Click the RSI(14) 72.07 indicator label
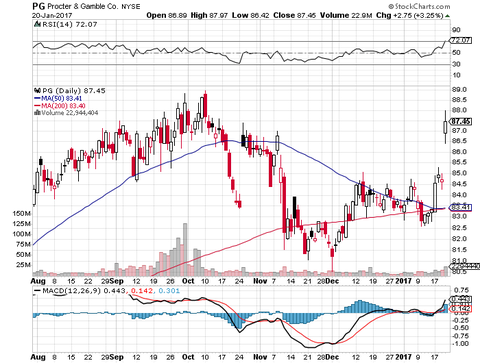Image resolution: width=480 pixels, height=363 pixels. click(69, 24)
